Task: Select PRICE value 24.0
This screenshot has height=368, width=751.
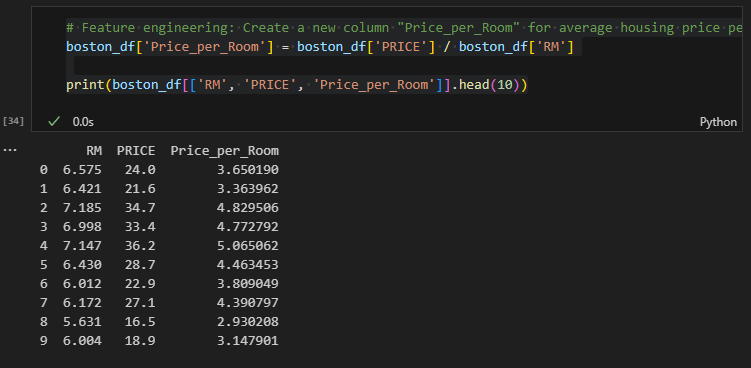Action: (x=140, y=170)
